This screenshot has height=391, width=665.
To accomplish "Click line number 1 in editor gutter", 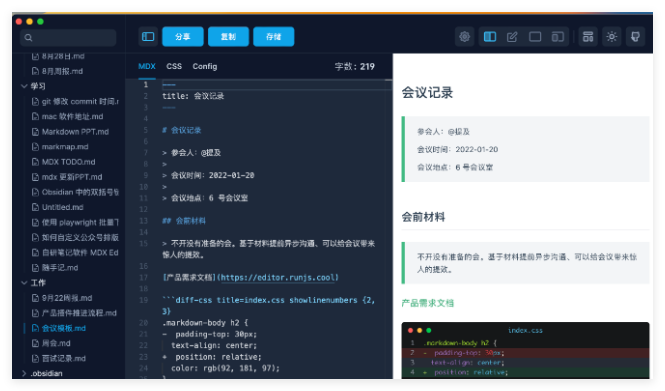I will [x=145, y=84].
